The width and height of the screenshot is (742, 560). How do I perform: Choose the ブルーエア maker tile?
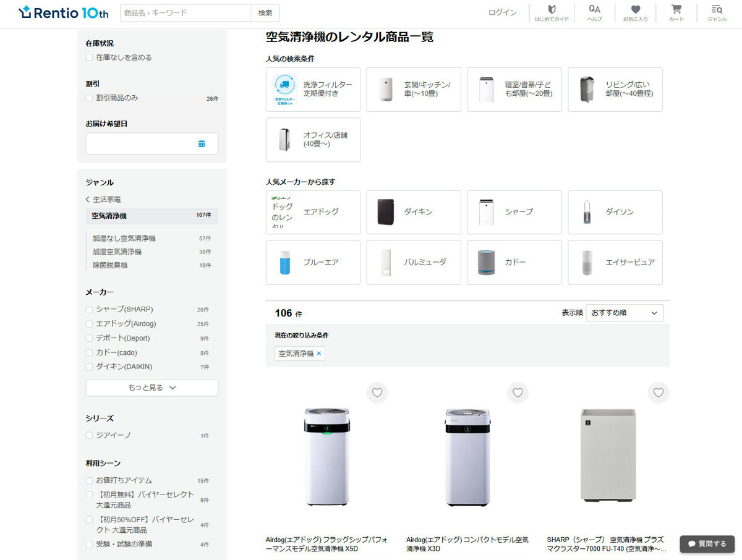pos(313,263)
